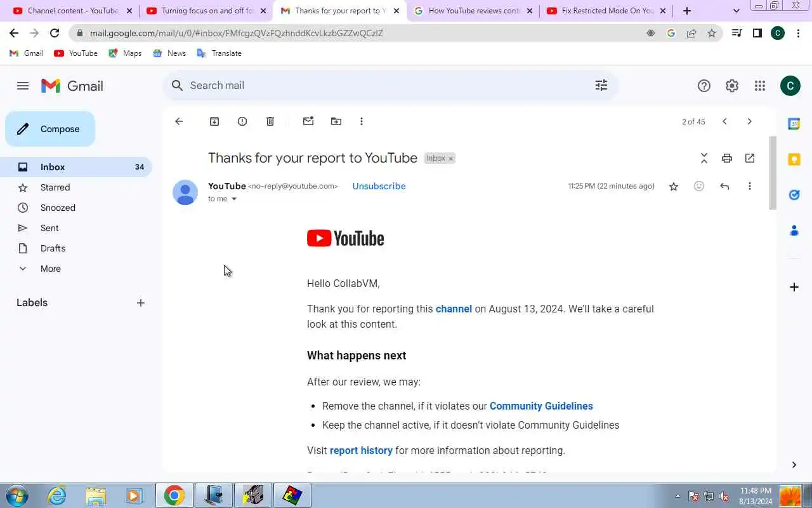Move email to a folder
Screen dimensions: 812x508
336,121
